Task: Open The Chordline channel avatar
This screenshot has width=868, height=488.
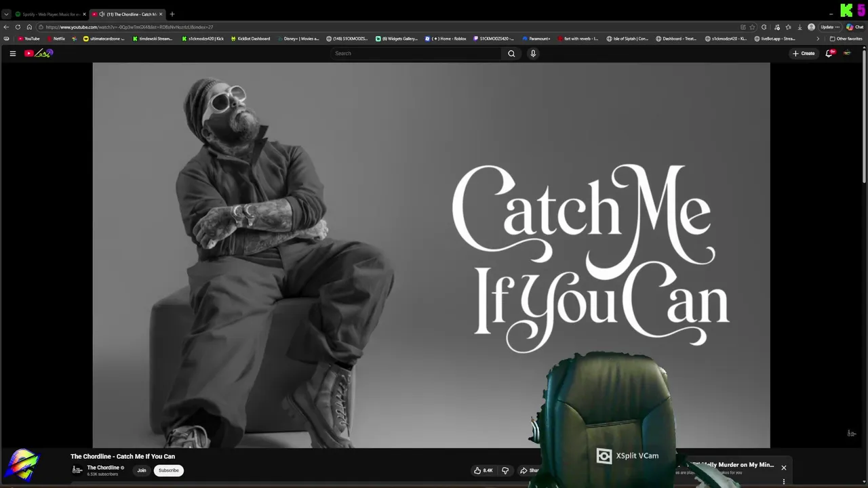Action: [x=77, y=470]
